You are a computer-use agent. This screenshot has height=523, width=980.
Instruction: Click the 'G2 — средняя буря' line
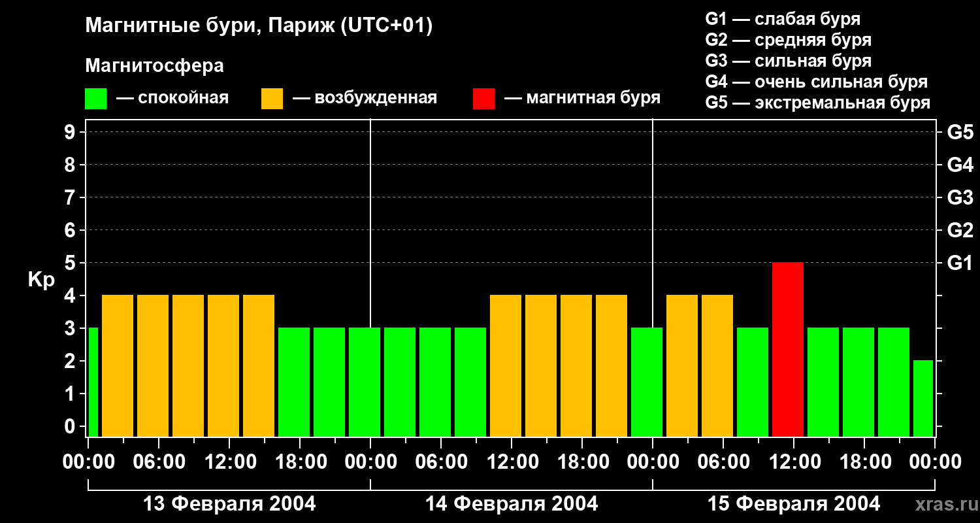[789, 40]
